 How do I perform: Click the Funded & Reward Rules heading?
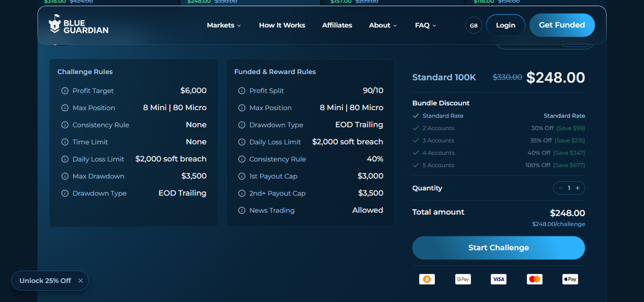275,72
